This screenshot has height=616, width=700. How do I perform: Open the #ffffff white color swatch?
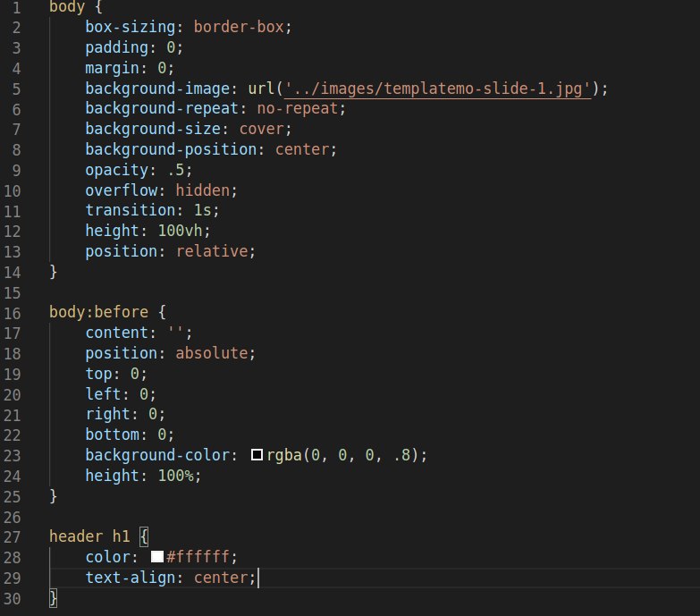pos(157,557)
